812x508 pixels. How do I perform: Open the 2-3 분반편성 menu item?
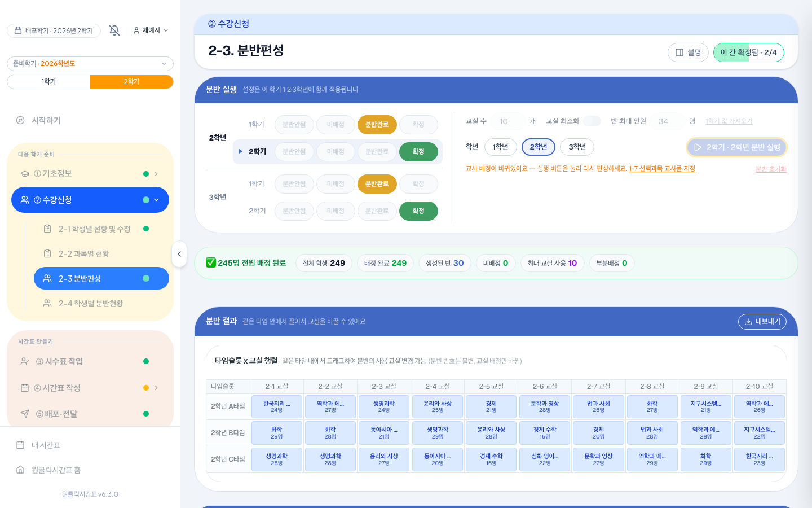[101, 278]
